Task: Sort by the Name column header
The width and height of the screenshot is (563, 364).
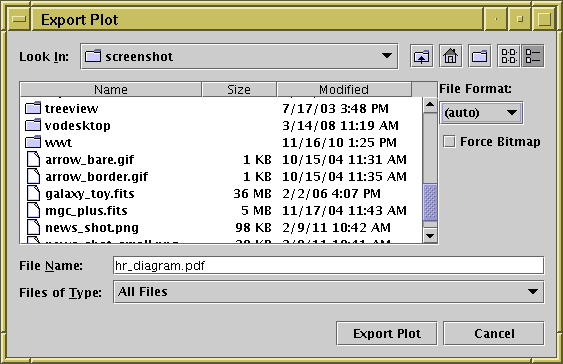Action: tap(111, 89)
